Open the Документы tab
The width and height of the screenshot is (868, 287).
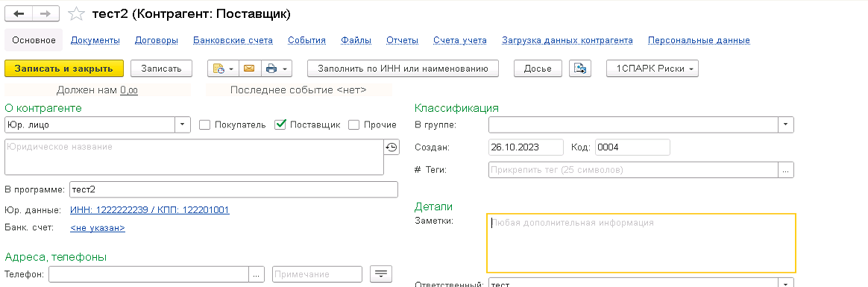click(x=95, y=40)
